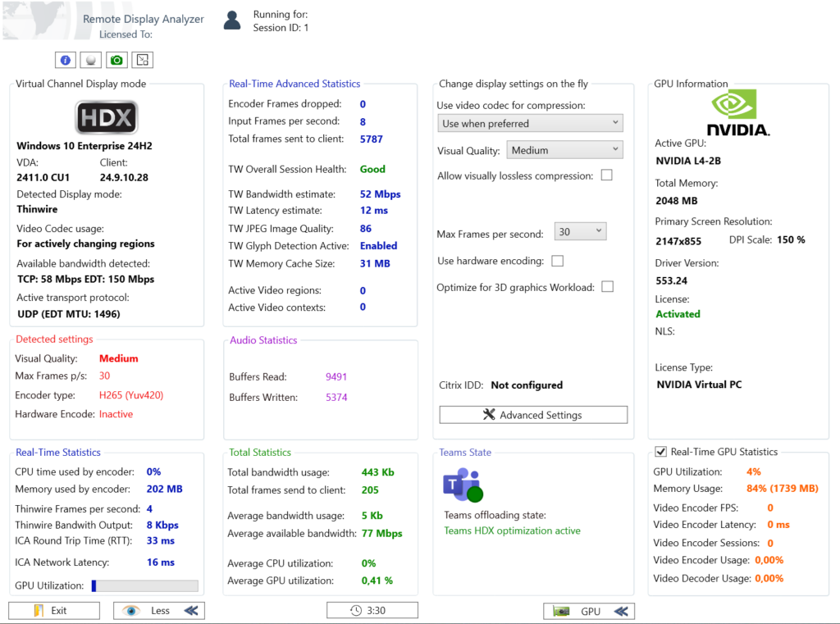Click the user profile silhouette icon

(232, 20)
